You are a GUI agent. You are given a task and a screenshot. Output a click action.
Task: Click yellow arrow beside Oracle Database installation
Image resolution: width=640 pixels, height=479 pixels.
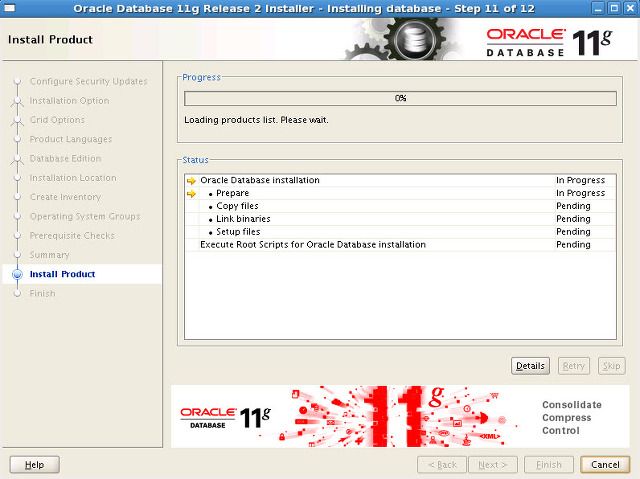pyautogui.click(x=191, y=180)
